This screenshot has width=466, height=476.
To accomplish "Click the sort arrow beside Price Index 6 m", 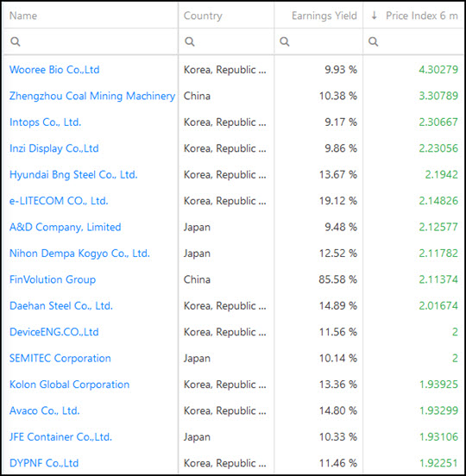I will click(375, 16).
